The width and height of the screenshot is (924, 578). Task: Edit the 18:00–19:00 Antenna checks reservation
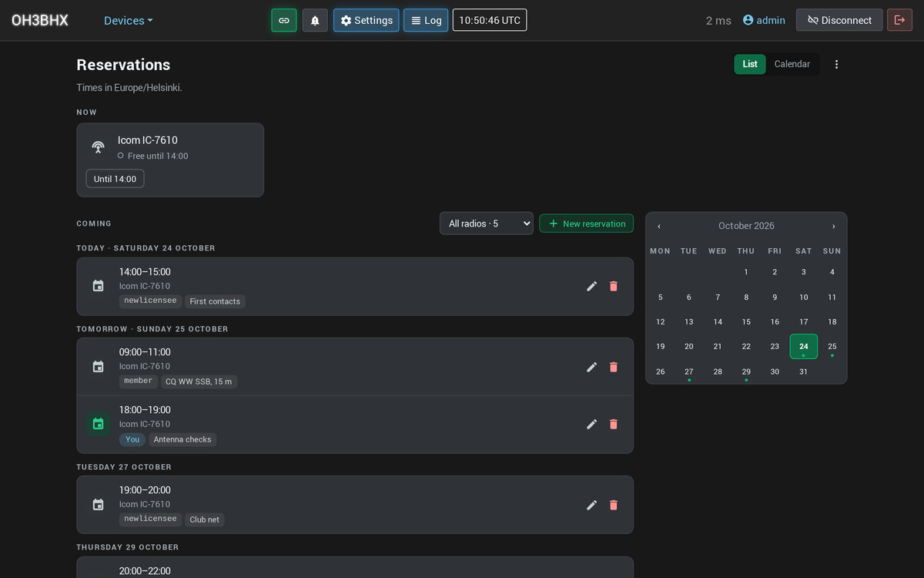point(591,424)
